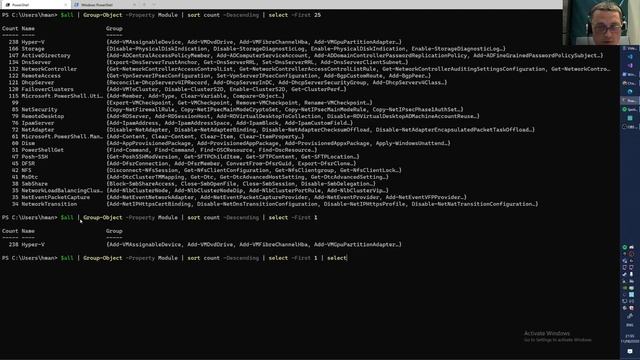Screen dimensions: 640x360
Task: Open OBS from the taskbar
Action: [630, 127]
